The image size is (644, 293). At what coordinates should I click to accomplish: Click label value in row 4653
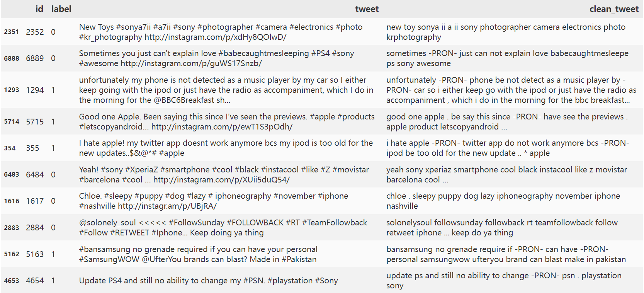coord(53,281)
